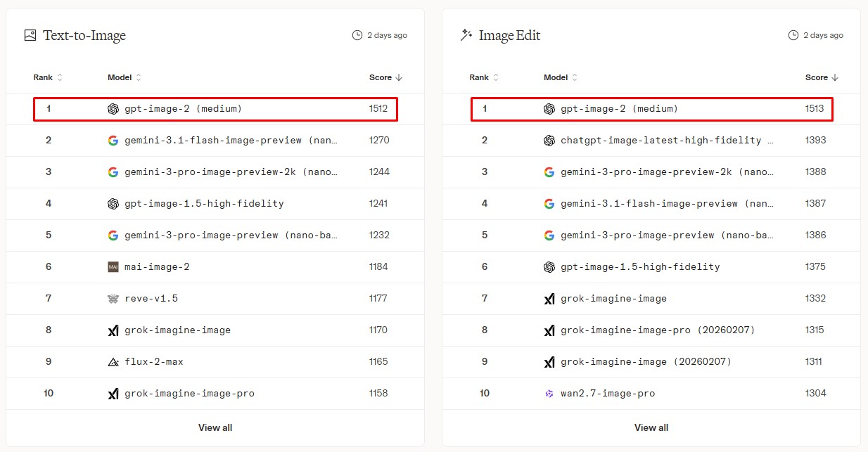Open grok-imagine-image-pro (20260207) model entry
This screenshot has width=868, height=452.
pyautogui.click(x=658, y=330)
